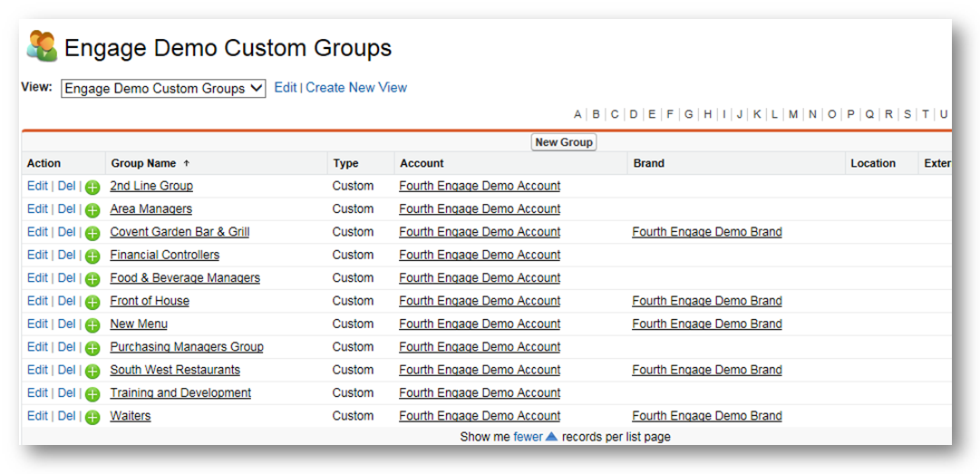The image size is (980, 474).
Task: Click green plus icon beside Financial Controllers
Action: (92, 256)
